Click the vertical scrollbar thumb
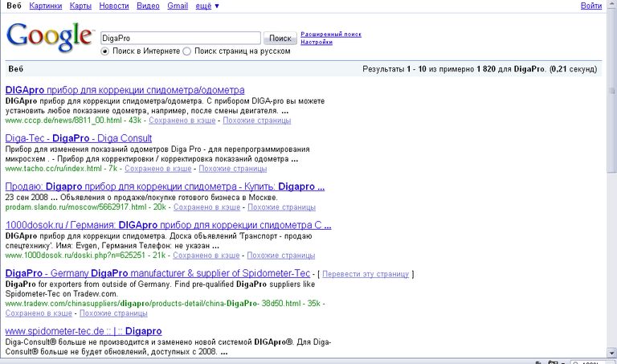617x364 pixels. click(x=611, y=90)
